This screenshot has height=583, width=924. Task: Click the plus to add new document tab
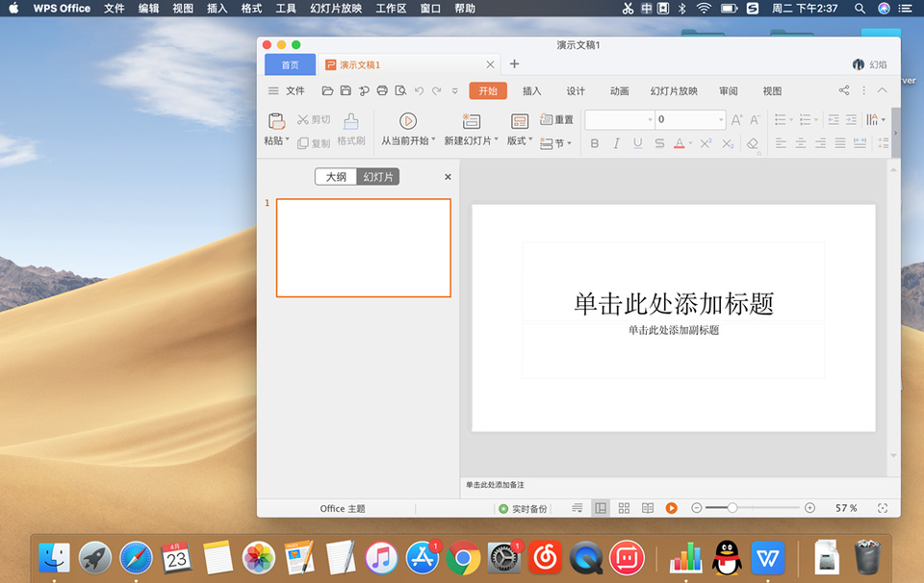pos(514,63)
